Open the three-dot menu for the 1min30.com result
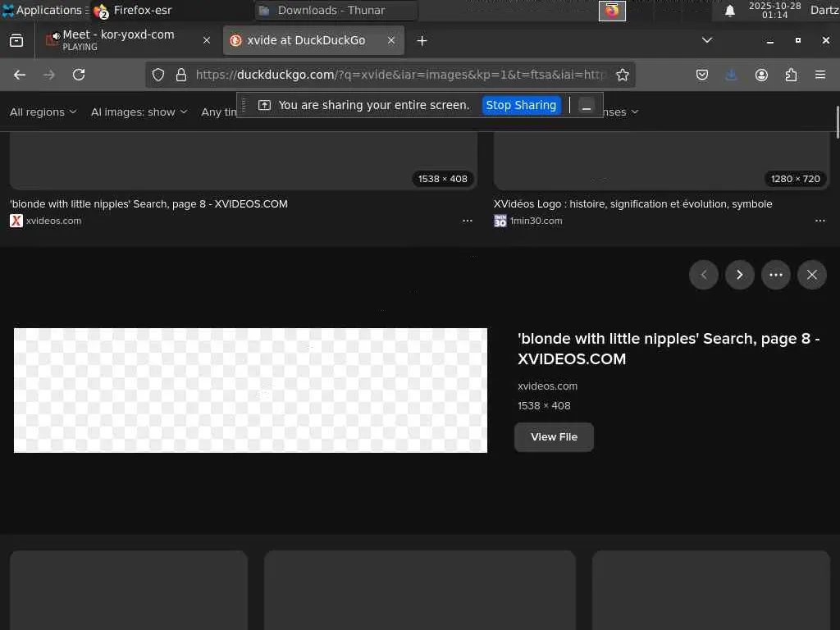 [x=819, y=221]
